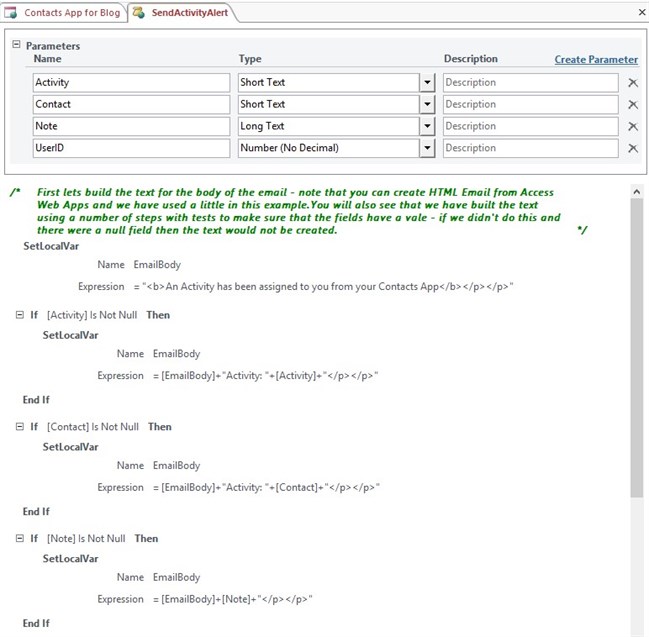
Task: Click the Contacts App for Blog tab icon
Action: pos(11,12)
